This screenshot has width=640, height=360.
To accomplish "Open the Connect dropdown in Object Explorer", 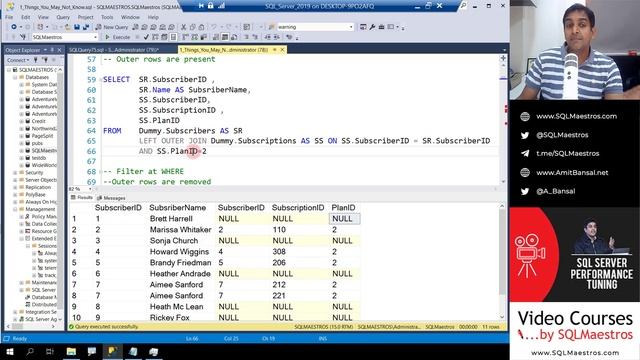I will 18,60.
